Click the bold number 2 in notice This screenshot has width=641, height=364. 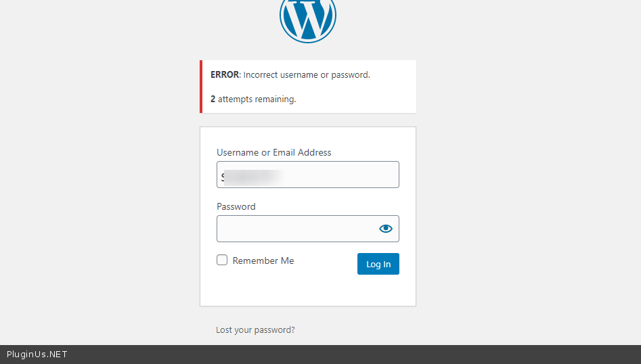tap(213, 99)
